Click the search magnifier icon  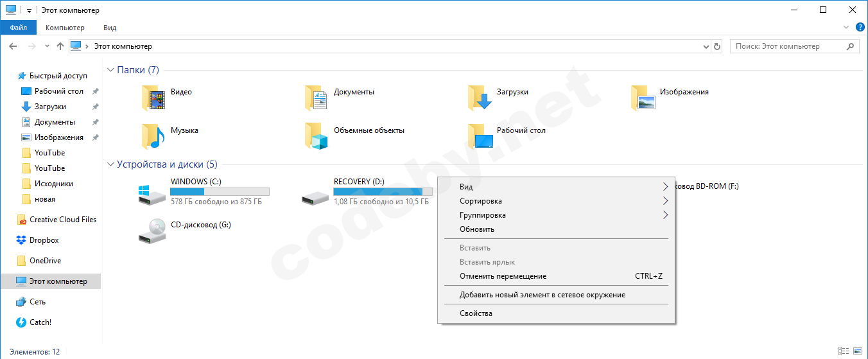coord(850,46)
